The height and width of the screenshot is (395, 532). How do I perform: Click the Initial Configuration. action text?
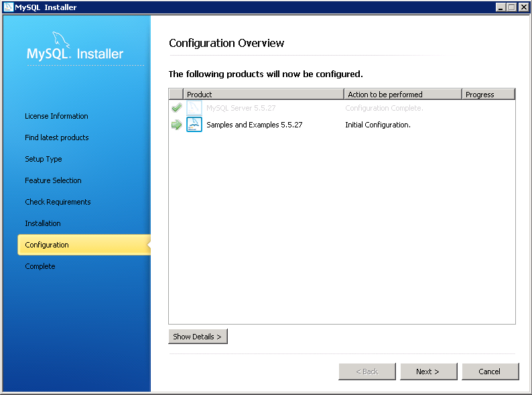click(378, 125)
